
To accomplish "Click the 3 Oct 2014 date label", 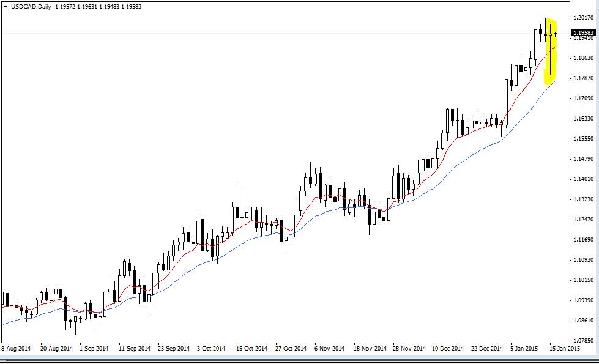I will point(211,348).
